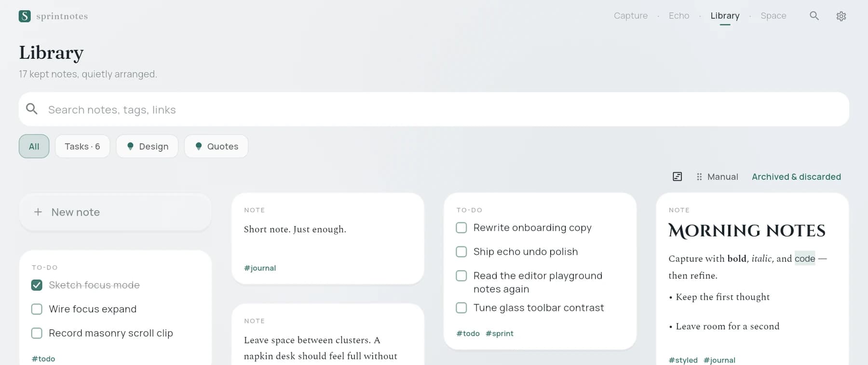Check Read the editor playground notes again

[x=461, y=276]
